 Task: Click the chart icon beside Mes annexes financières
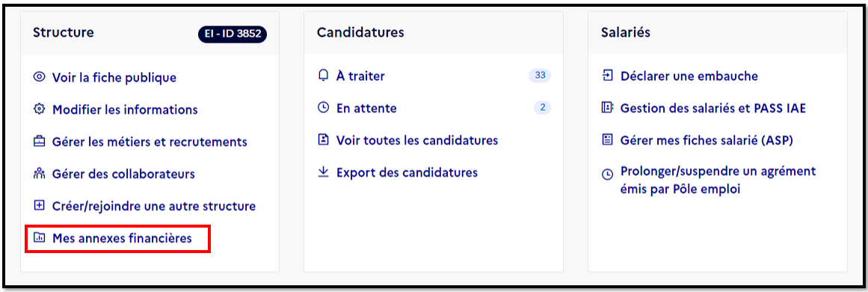click(x=39, y=238)
